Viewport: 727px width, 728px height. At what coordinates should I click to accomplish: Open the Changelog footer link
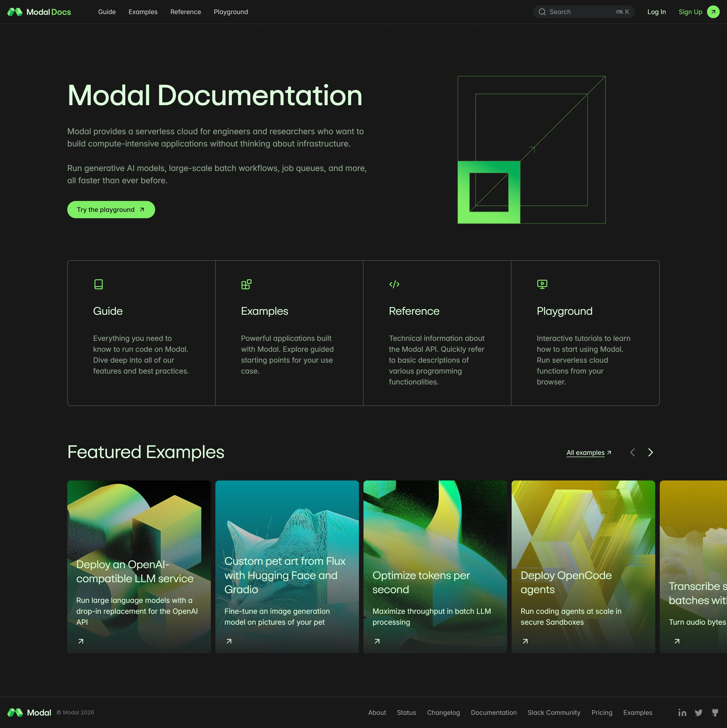point(443,713)
